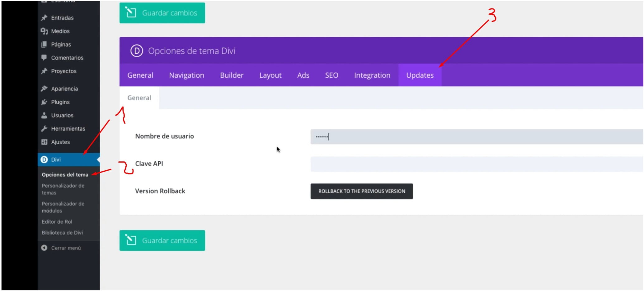Click the Ajustes settings icon
644x291 pixels.
44,142
